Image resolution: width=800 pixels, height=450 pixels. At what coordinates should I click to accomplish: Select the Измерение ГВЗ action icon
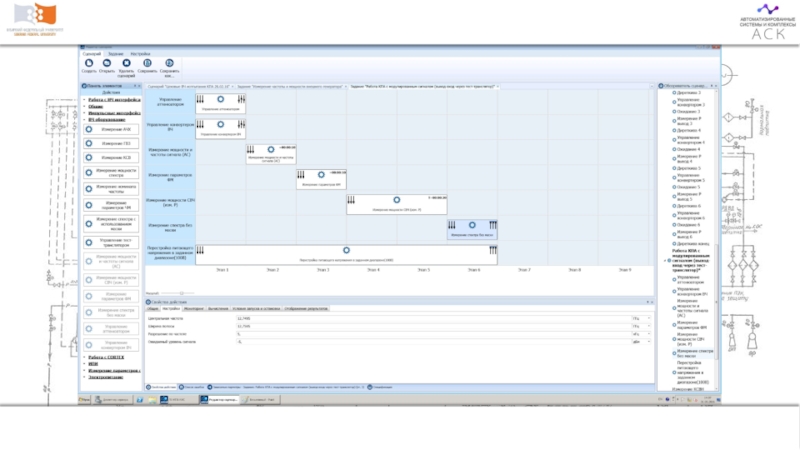tap(89, 144)
